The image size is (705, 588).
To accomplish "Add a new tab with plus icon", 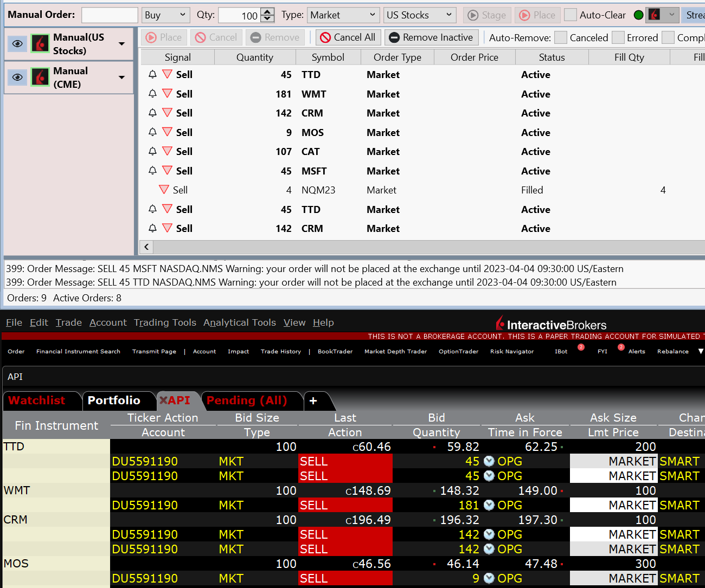I will point(313,400).
